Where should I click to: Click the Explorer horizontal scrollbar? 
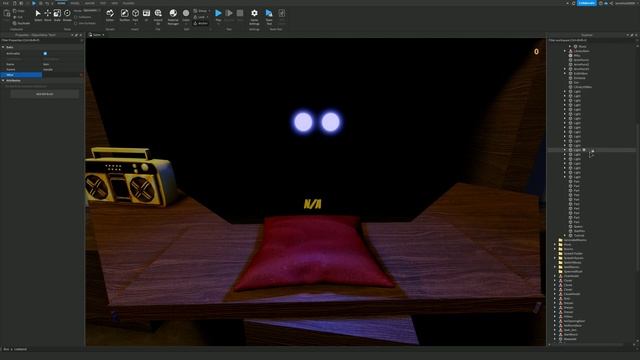[588, 345]
